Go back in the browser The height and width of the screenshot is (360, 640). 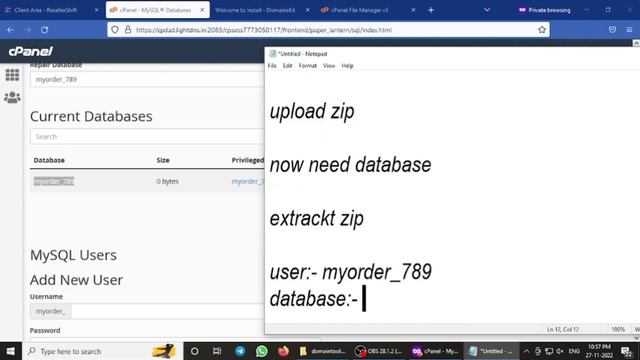click(x=11, y=30)
